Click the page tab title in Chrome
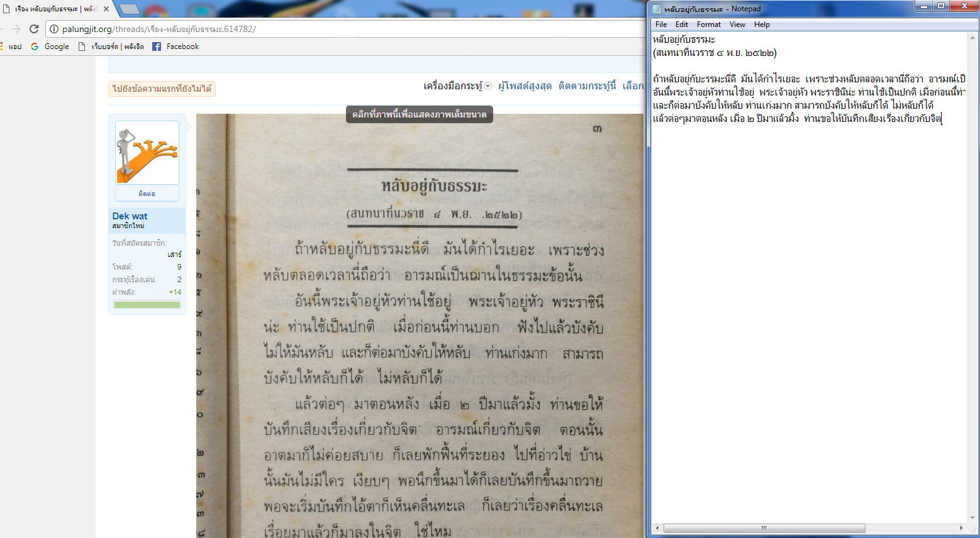The height and width of the screenshot is (538, 980). coord(56,9)
